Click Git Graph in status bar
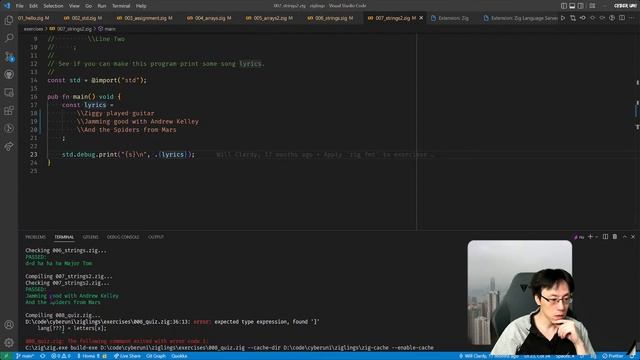The width and height of the screenshot is (640, 360). [156, 356]
